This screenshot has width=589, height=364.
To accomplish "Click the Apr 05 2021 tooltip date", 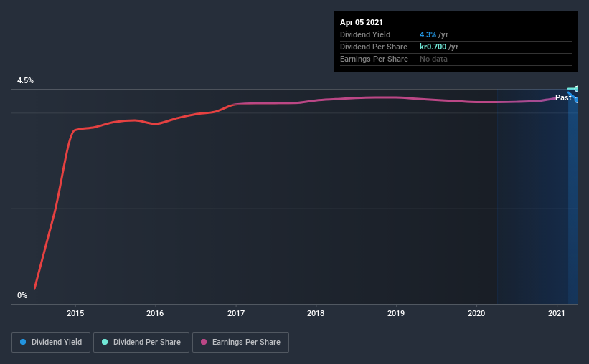I will 362,22.
